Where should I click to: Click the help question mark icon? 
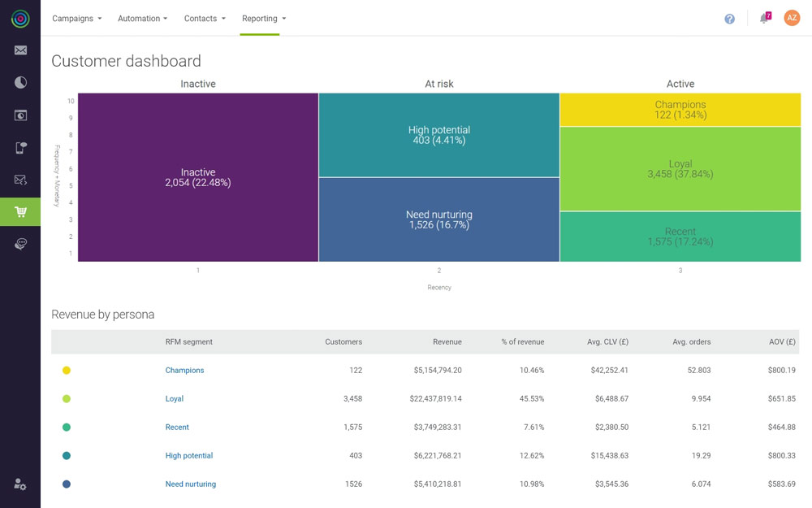coord(729,19)
